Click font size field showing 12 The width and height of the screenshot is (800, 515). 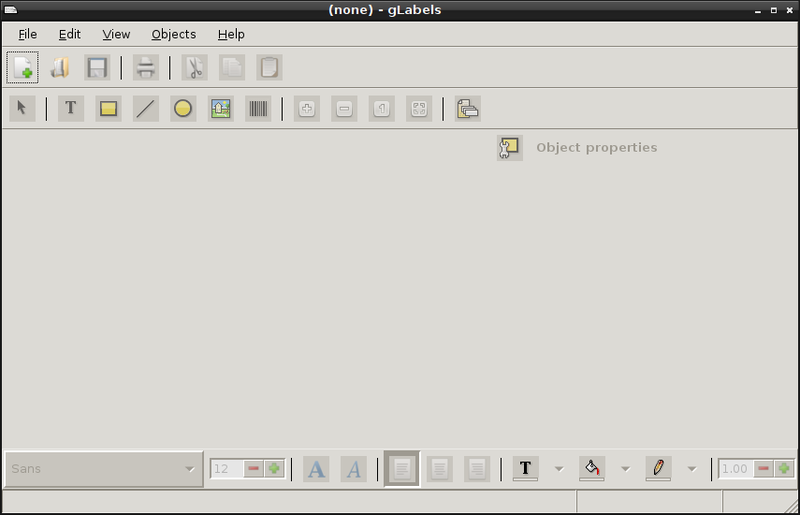click(227, 469)
